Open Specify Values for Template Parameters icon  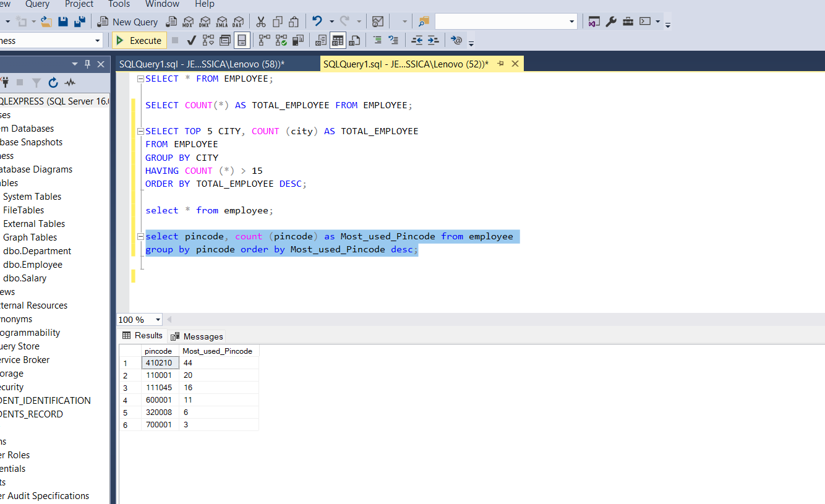pyautogui.click(x=457, y=40)
